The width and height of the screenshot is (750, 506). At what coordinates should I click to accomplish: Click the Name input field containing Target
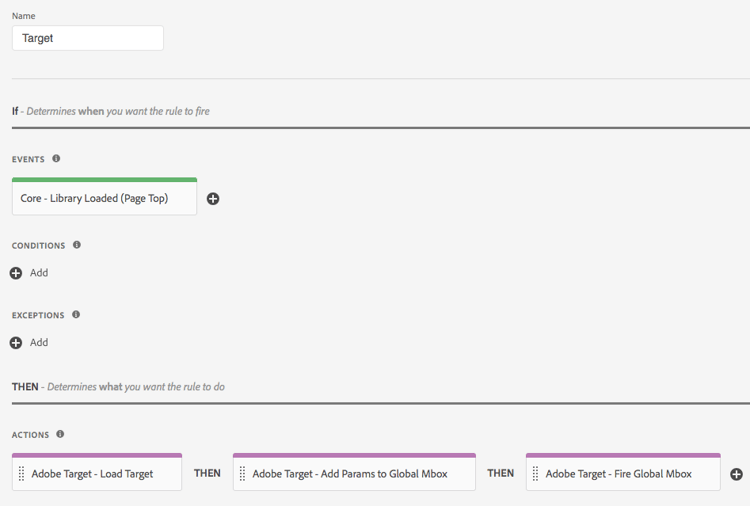click(88, 38)
